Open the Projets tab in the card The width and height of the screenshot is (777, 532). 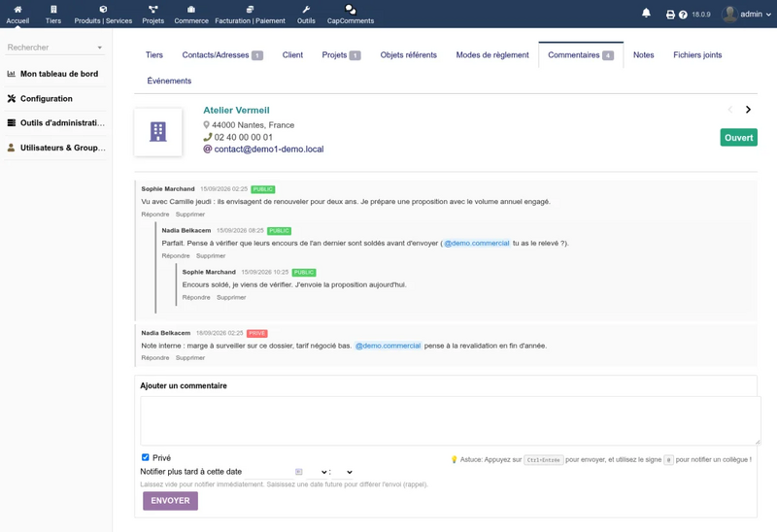[341, 55]
